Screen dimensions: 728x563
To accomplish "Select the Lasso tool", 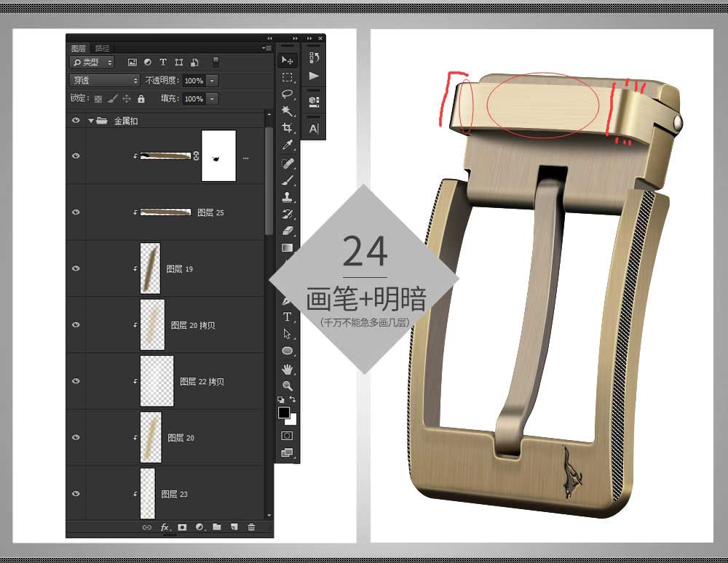I will [288, 94].
